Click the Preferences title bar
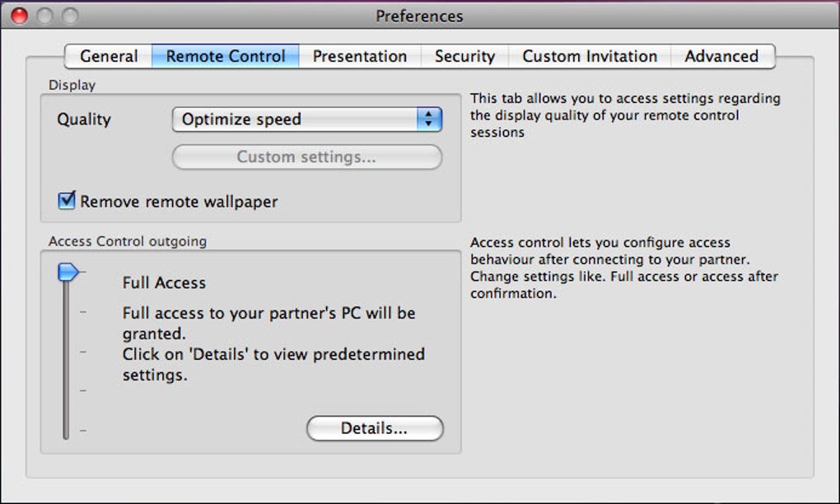The width and height of the screenshot is (840, 504). pos(419,16)
